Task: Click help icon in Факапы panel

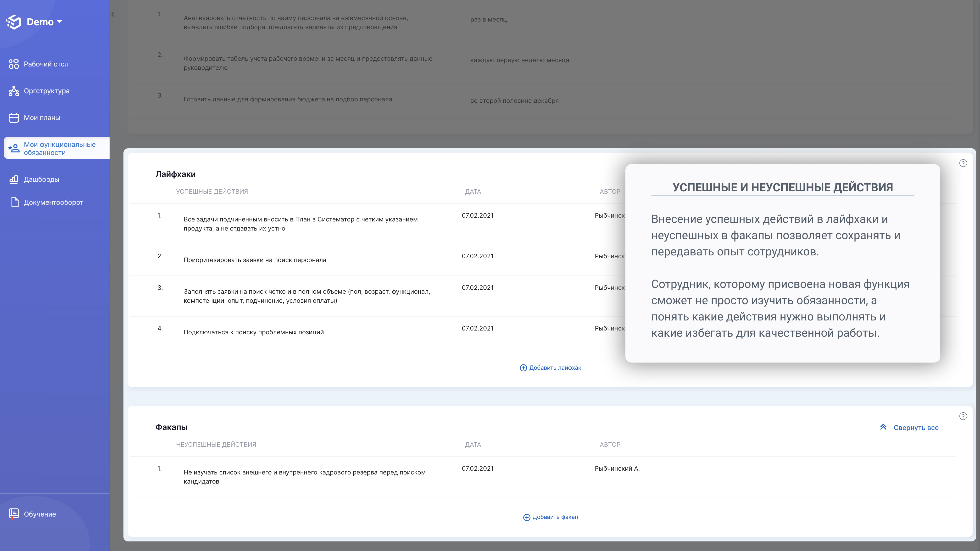Action: pyautogui.click(x=963, y=416)
